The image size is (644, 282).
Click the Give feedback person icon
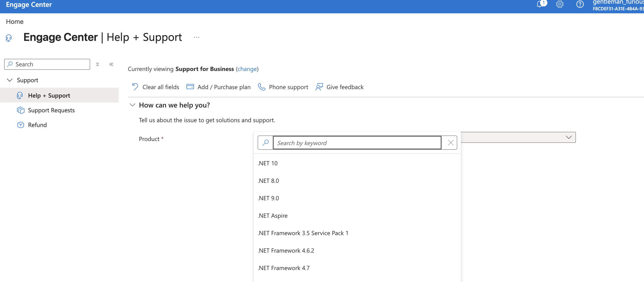point(319,87)
